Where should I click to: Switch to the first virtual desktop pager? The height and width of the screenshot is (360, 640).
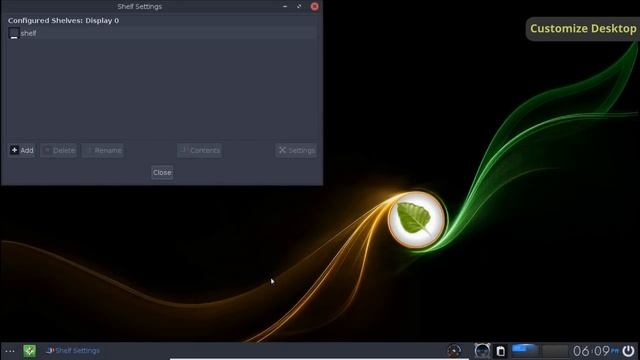pos(525,351)
